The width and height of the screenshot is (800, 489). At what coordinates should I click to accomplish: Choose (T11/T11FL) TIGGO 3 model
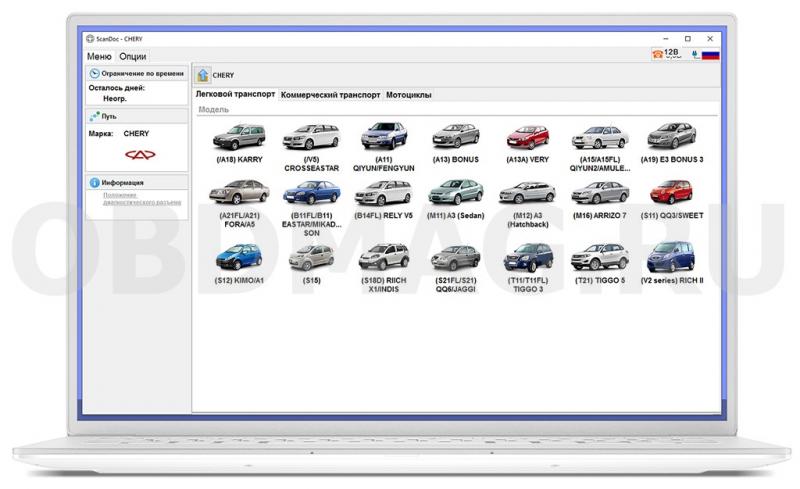528,267
